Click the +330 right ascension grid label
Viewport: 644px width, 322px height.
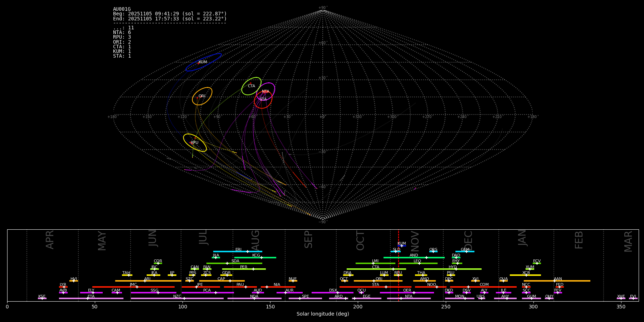357,117
